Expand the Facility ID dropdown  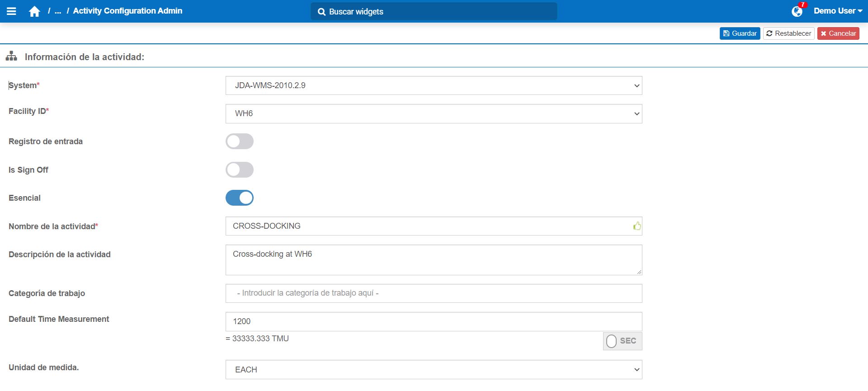[433, 113]
